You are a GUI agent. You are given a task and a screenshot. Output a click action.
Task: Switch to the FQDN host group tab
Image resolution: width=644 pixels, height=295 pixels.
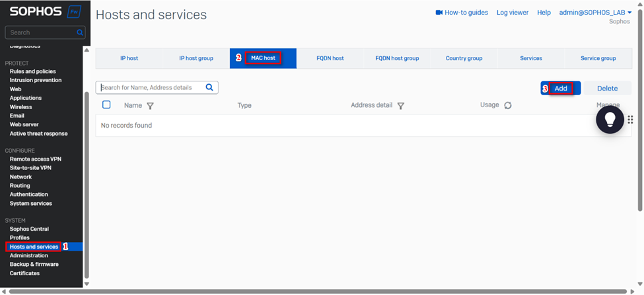[x=397, y=58]
